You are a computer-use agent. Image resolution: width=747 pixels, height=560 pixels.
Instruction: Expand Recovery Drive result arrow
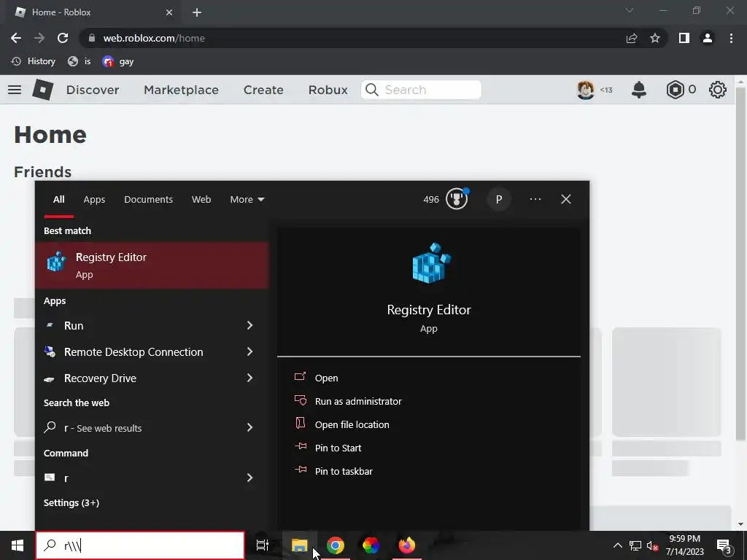click(x=249, y=378)
